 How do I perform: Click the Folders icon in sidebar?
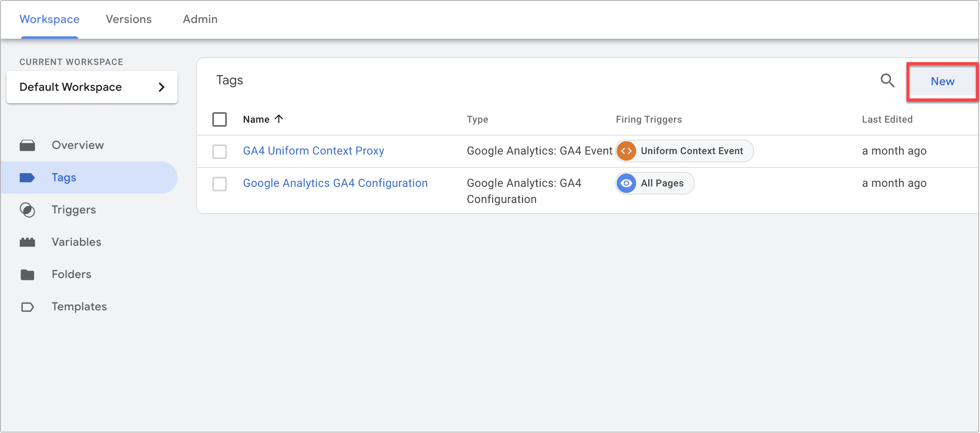click(x=27, y=274)
